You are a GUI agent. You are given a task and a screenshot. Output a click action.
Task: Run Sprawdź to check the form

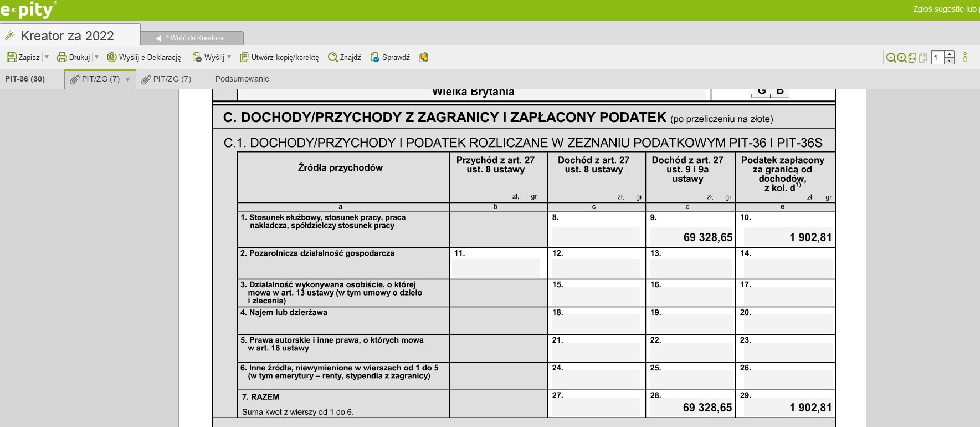click(391, 57)
